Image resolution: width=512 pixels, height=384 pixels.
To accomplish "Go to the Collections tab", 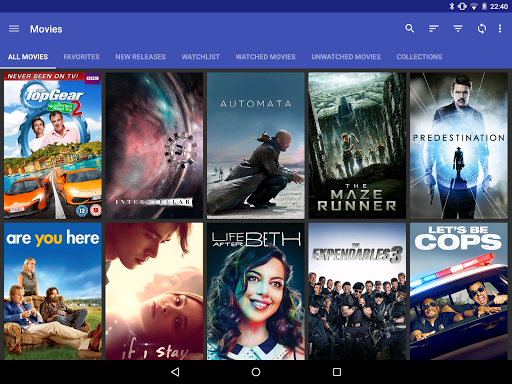I will pyautogui.click(x=419, y=57).
